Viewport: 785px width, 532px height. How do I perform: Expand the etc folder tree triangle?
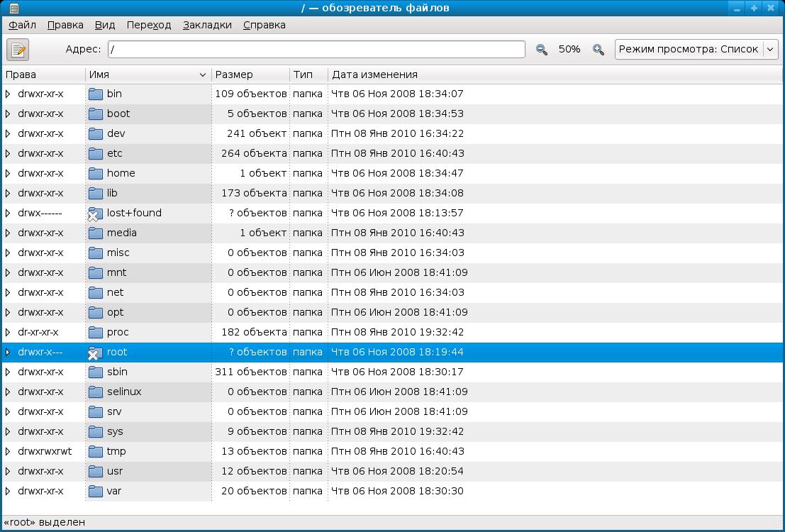8,153
